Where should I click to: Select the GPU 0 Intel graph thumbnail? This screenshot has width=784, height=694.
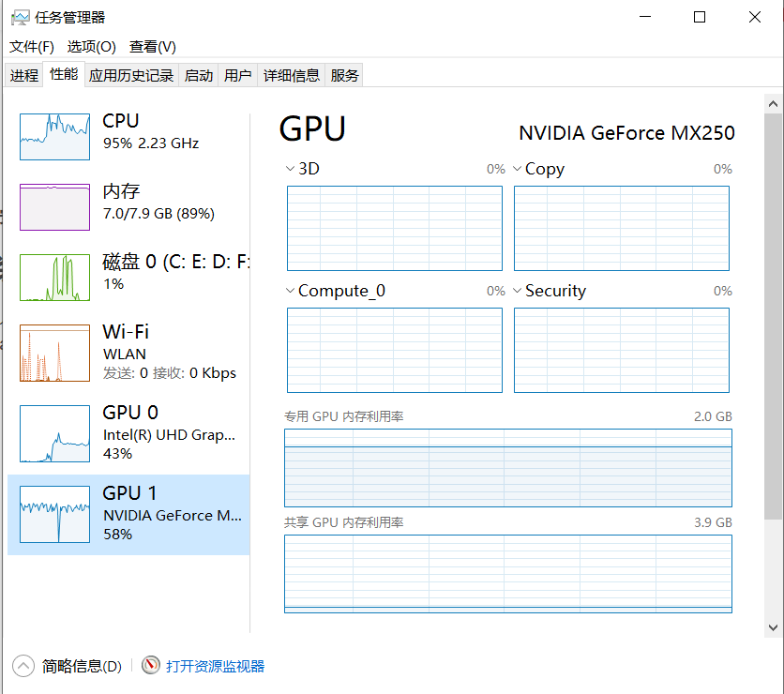pos(55,433)
